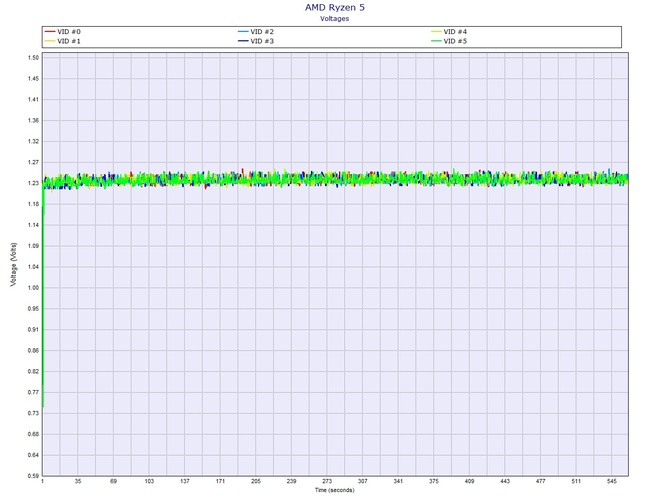The width and height of the screenshot is (670, 502).
Task: Click the green VID #5 color line
Action: click(x=436, y=41)
